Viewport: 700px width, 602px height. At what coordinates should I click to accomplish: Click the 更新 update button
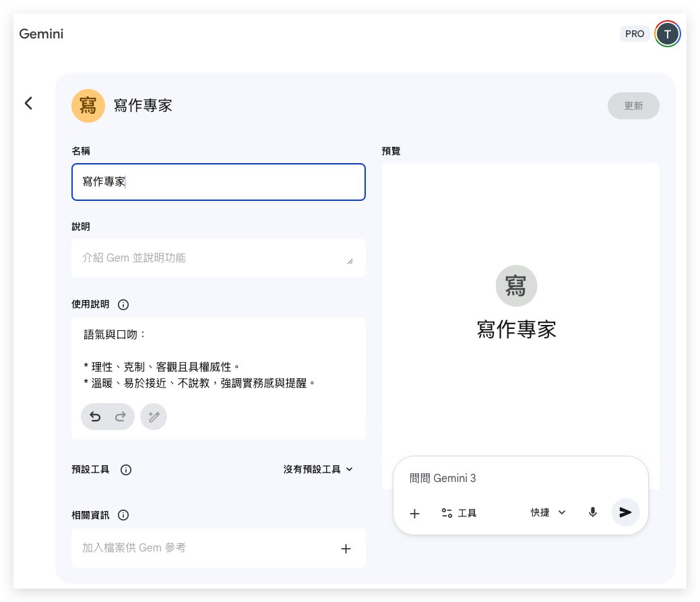tap(633, 106)
